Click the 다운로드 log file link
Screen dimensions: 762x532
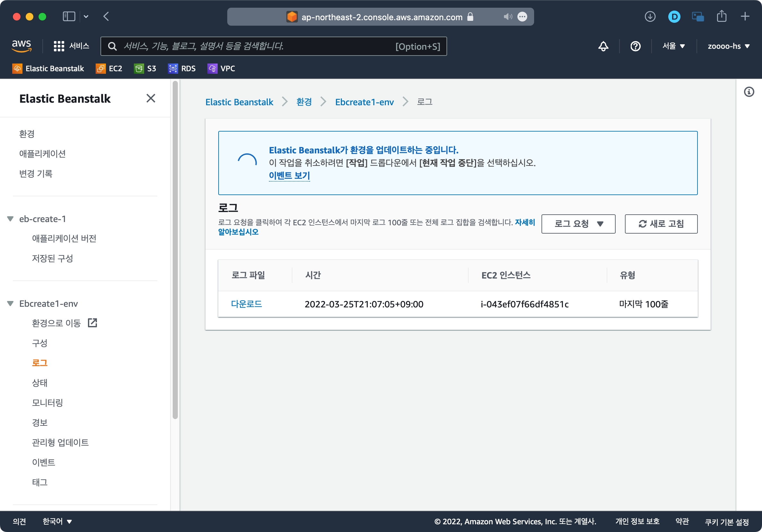pyautogui.click(x=246, y=304)
